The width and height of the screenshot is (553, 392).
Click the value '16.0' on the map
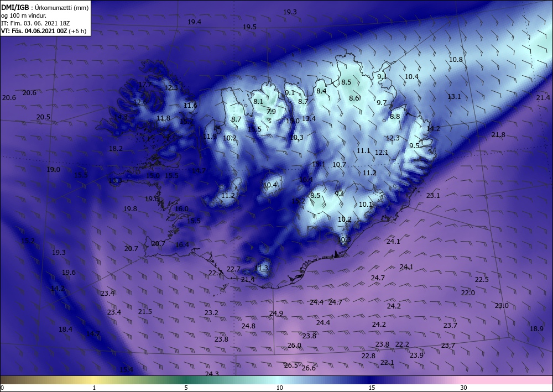click(181, 209)
